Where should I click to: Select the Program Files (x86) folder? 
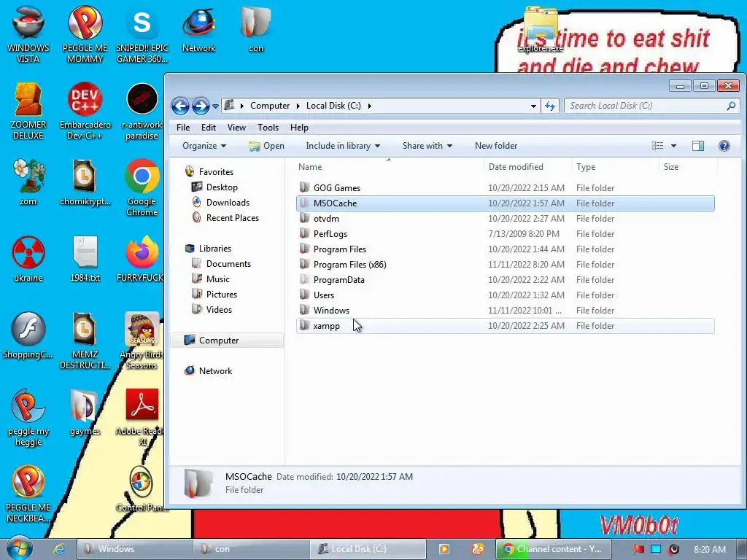505,264
